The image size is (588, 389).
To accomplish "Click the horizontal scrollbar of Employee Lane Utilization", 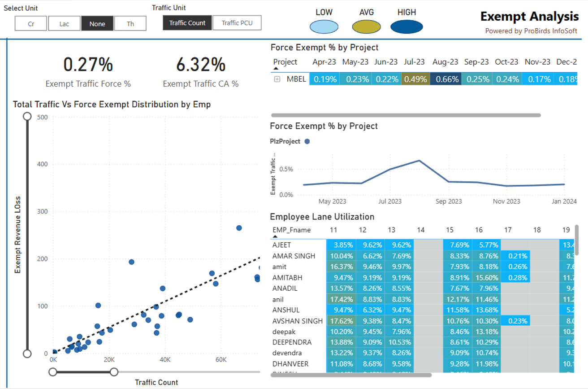I will pos(350,375).
